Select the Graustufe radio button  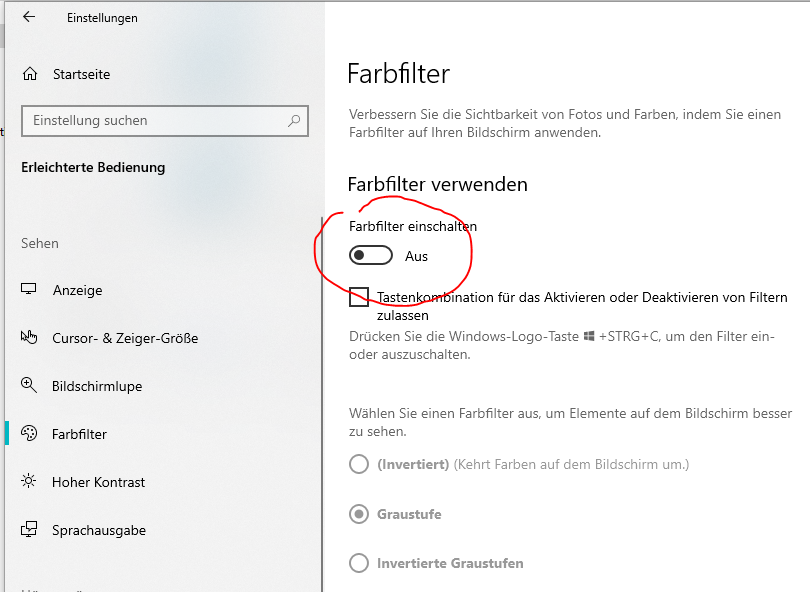click(x=359, y=514)
